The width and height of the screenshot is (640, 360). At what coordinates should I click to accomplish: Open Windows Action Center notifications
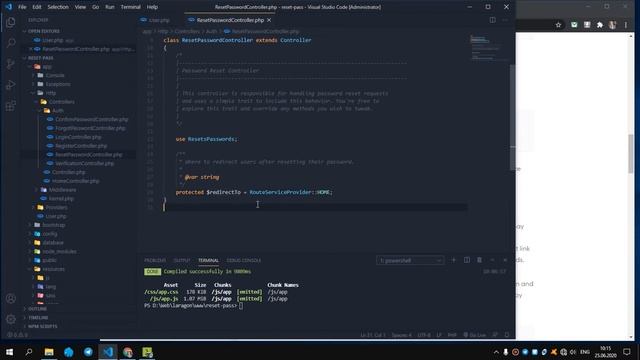(x=627, y=352)
